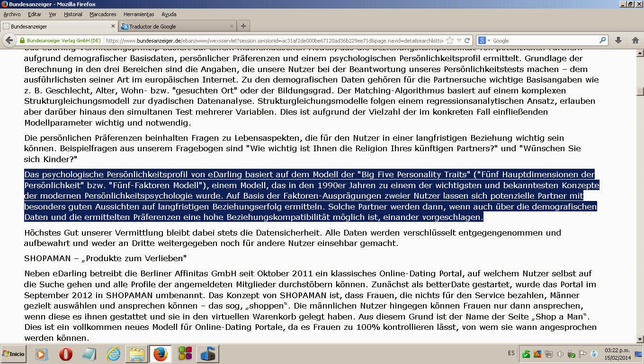Open the network connection tray icon

[x=549, y=354]
